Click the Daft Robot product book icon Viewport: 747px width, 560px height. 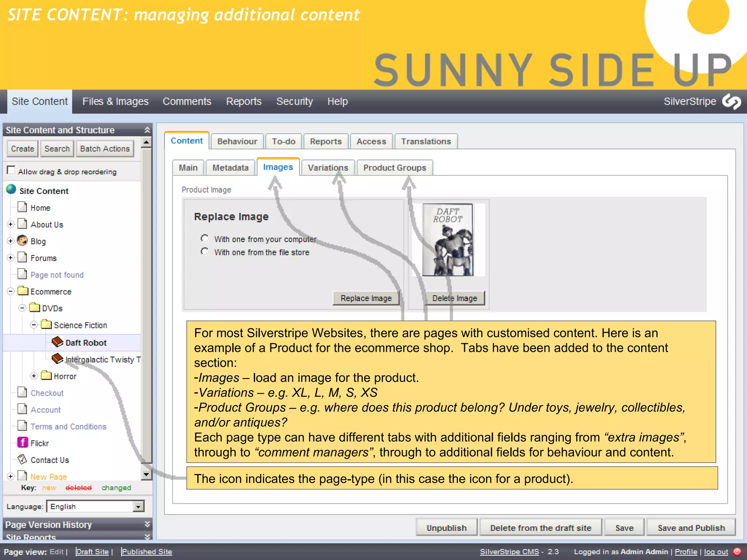coord(57,342)
